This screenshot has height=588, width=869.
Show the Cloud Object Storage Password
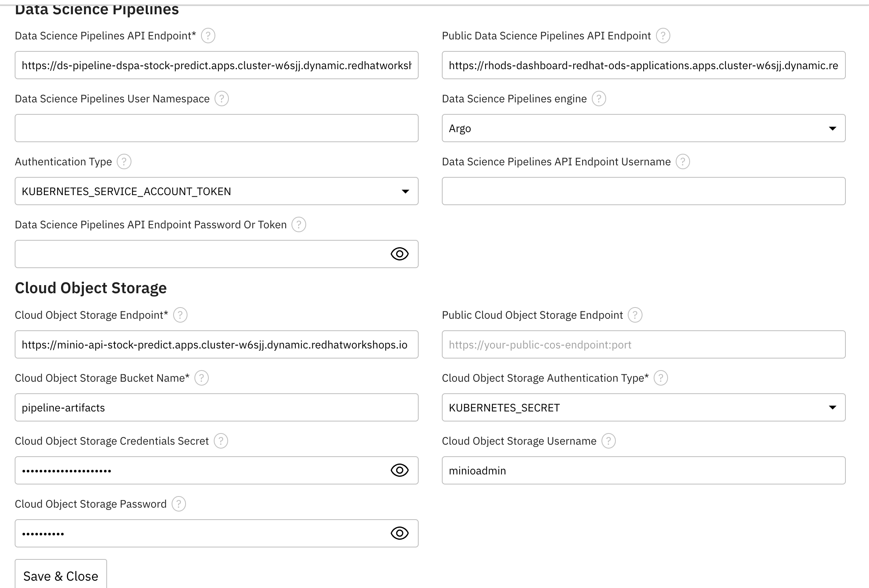coord(399,533)
